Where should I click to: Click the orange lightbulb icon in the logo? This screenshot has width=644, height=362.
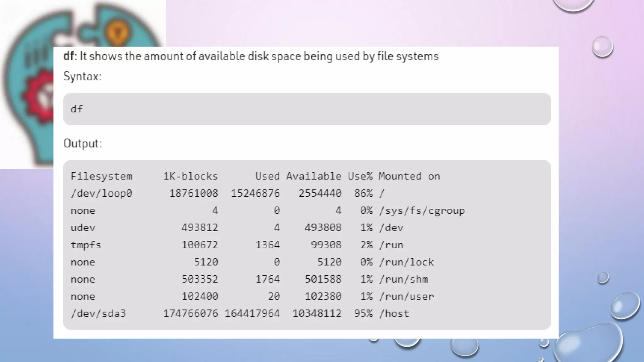117,32
